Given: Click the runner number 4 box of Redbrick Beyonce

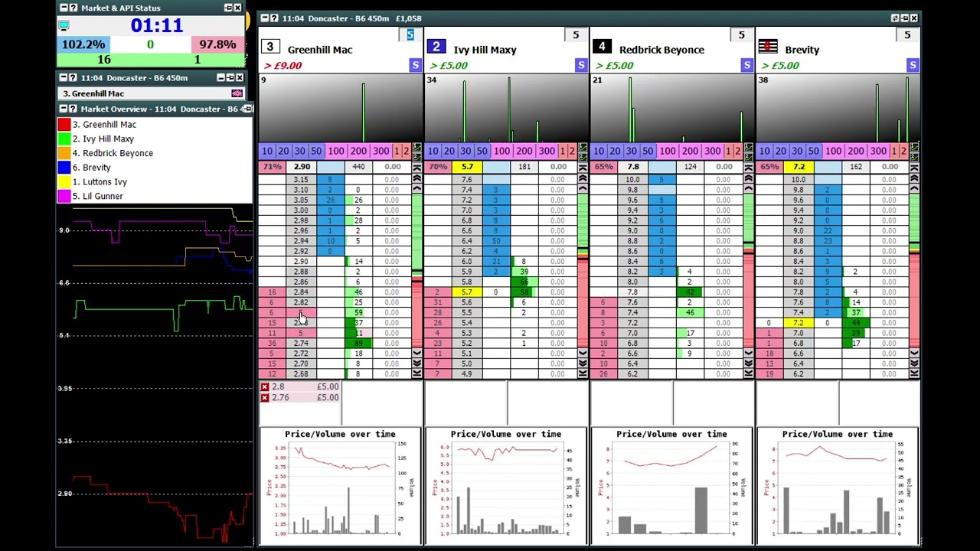Looking at the screenshot, I should tap(602, 47).
